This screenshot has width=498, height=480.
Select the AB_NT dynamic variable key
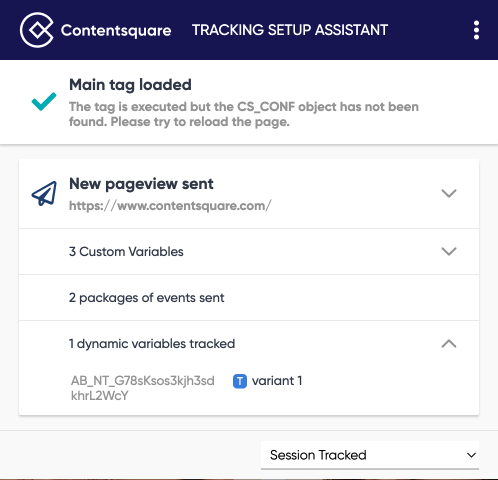(143, 388)
